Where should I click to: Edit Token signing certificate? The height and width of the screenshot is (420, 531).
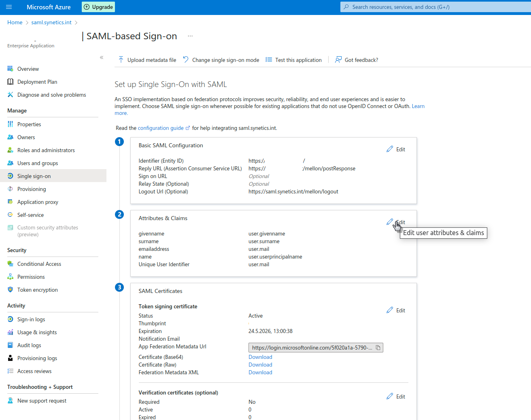coord(396,310)
